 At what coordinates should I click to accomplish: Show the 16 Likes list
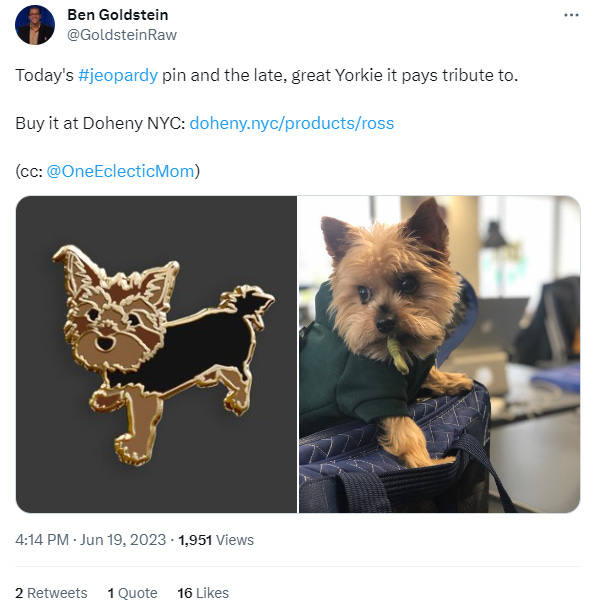point(203,593)
